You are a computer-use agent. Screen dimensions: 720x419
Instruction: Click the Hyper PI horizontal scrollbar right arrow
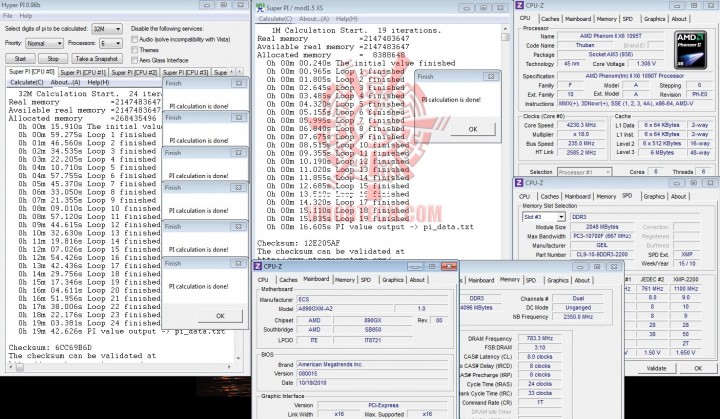tap(230, 367)
